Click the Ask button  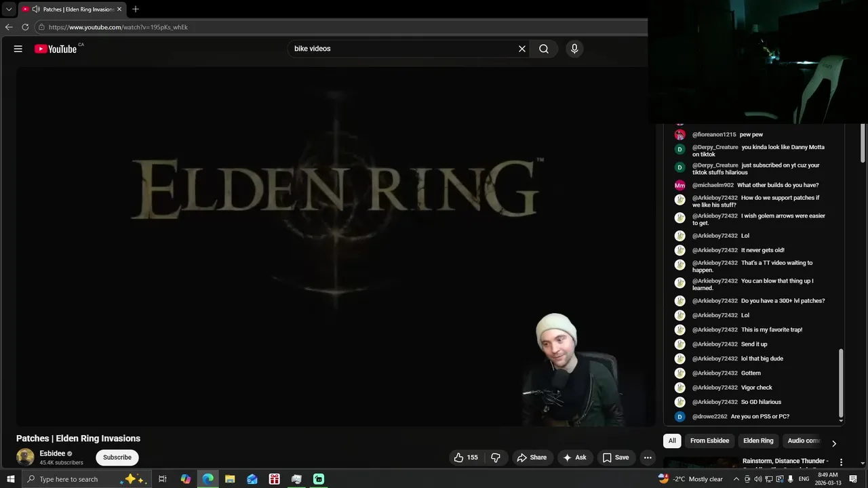pyautogui.click(x=574, y=457)
